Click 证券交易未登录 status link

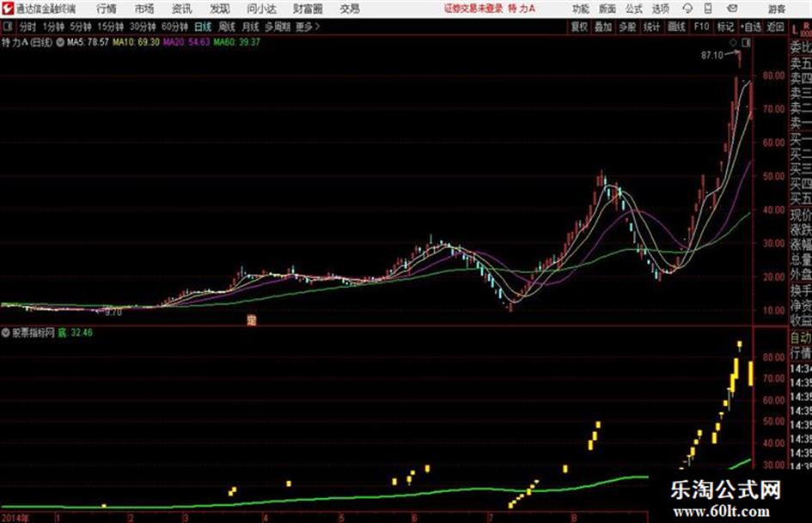473,9
